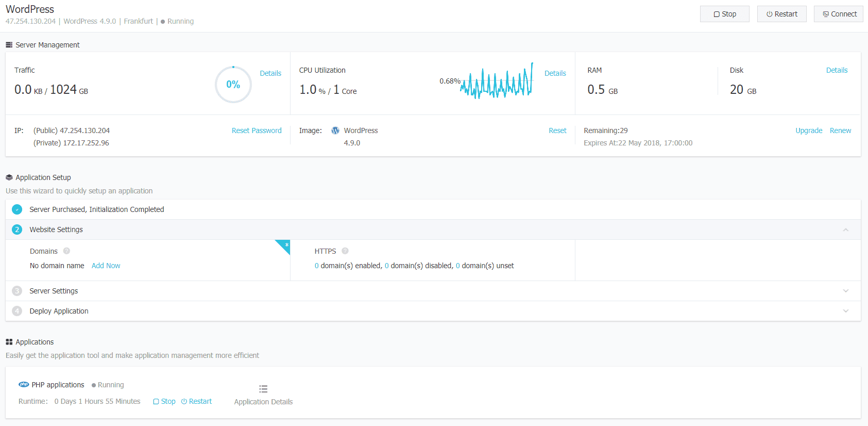This screenshot has height=426, width=868.
Task: Open Application Details list icon
Action: tap(263, 389)
